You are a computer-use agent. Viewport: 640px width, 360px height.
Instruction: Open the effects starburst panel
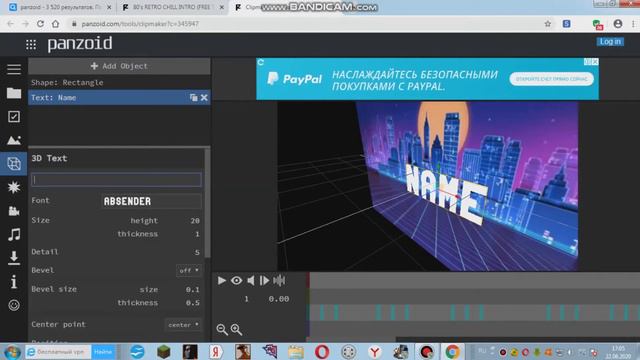[x=14, y=187]
